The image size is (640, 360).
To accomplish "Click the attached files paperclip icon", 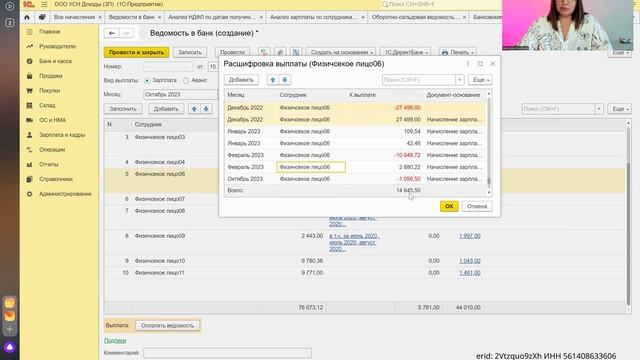I will [x=280, y=52].
